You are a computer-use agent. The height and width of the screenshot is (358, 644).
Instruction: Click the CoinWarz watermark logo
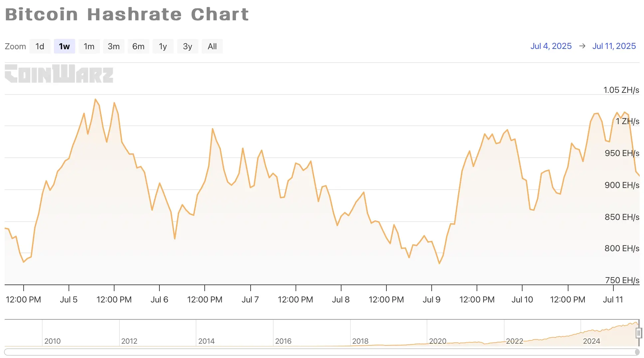pyautogui.click(x=59, y=74)
